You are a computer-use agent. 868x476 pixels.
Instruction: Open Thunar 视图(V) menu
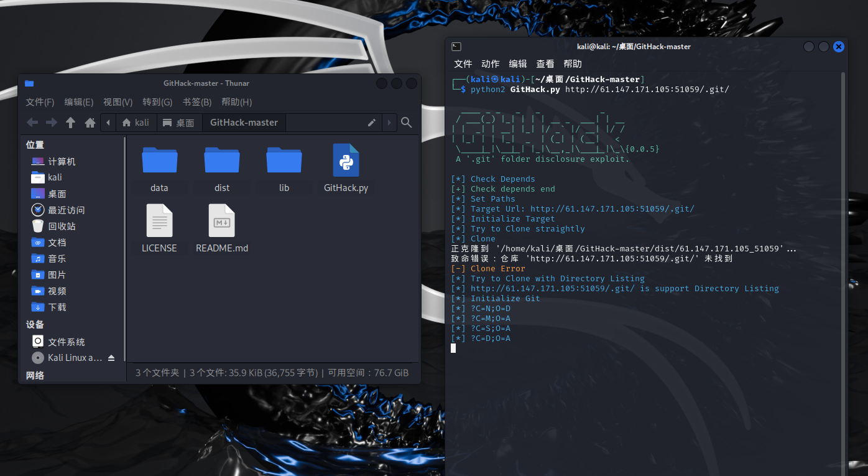click(118, 102)
